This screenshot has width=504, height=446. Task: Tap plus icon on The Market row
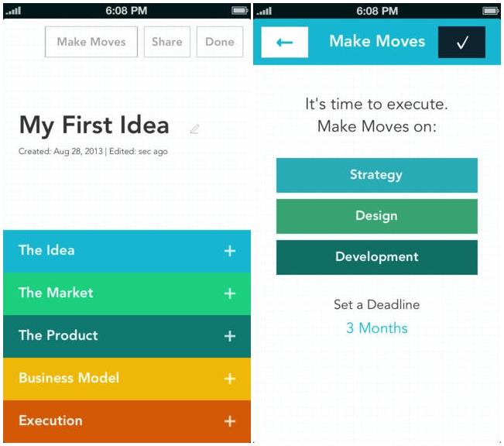click(x=230, y=293)
